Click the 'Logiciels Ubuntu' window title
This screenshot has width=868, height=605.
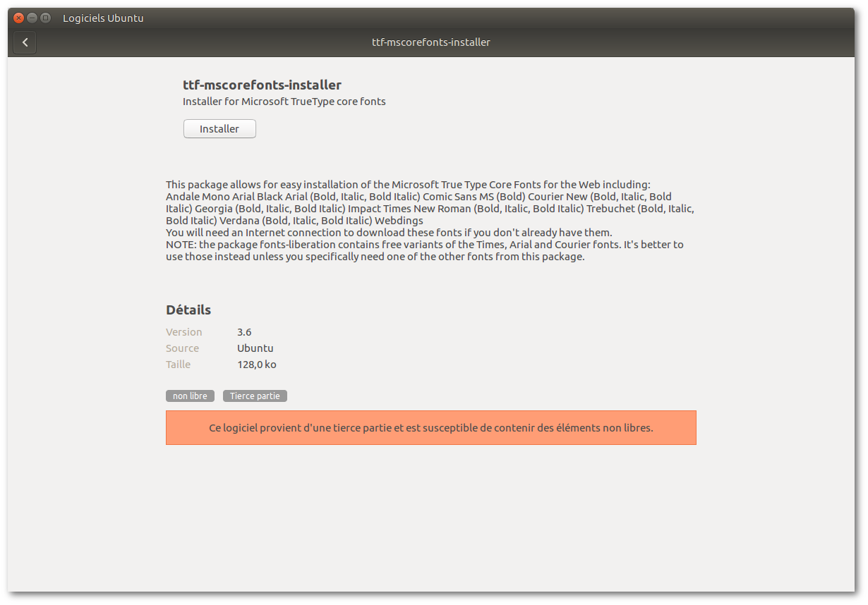tap(103, 18)
